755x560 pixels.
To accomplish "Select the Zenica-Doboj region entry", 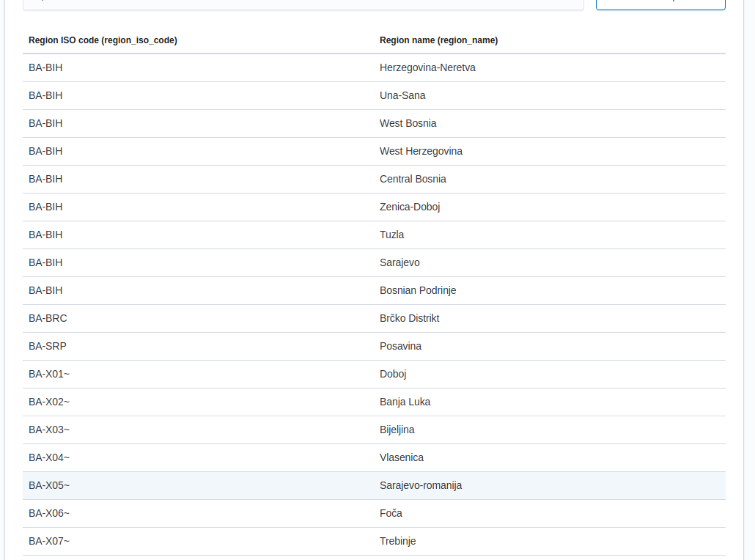I will [410, 207].
